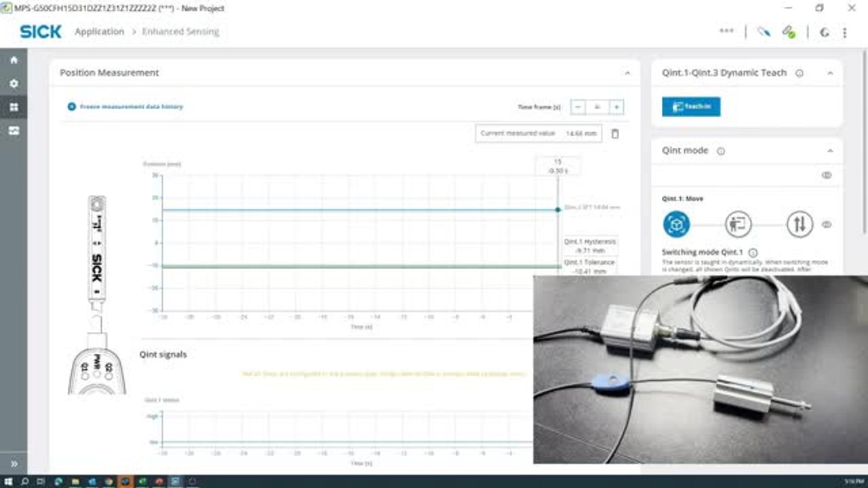Show info for Switching mode Qint.1
This screenshot has height=488, width=868.
coord(753,253)
